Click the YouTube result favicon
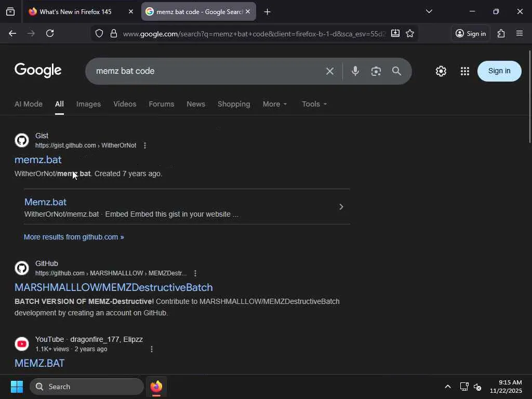 [22, 344]
